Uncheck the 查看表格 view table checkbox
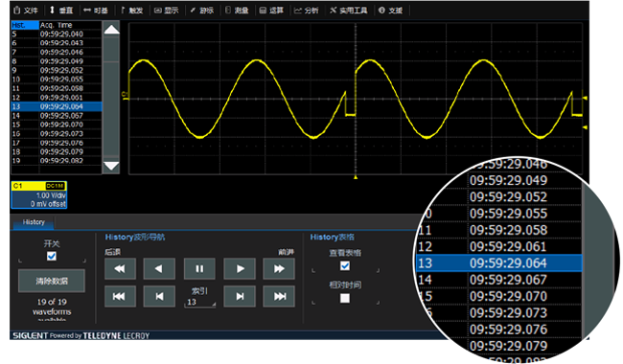This screenshot has height=364, width=623. click(x=345, y=265)
